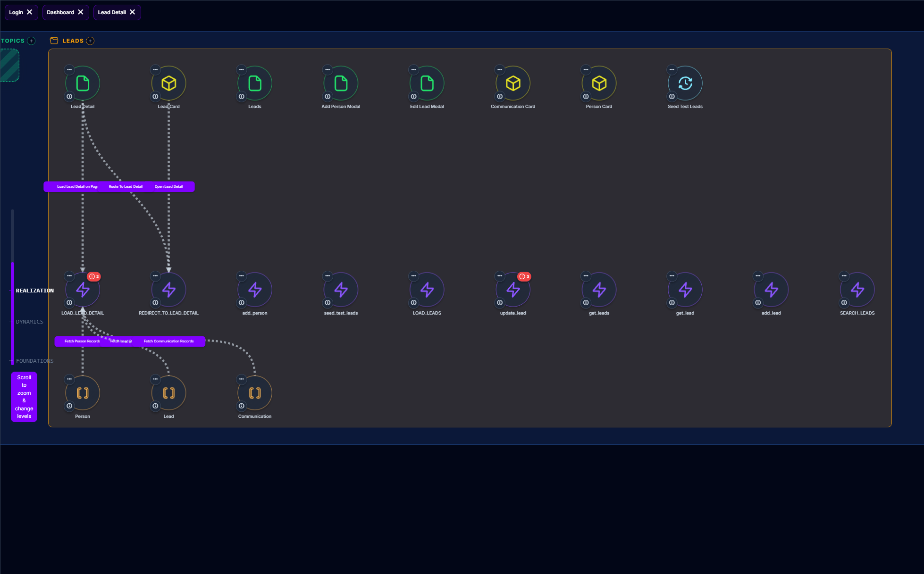Select the add_lead action node
The width and height of the screenshot is (924, 574).
tap(772, 290)
